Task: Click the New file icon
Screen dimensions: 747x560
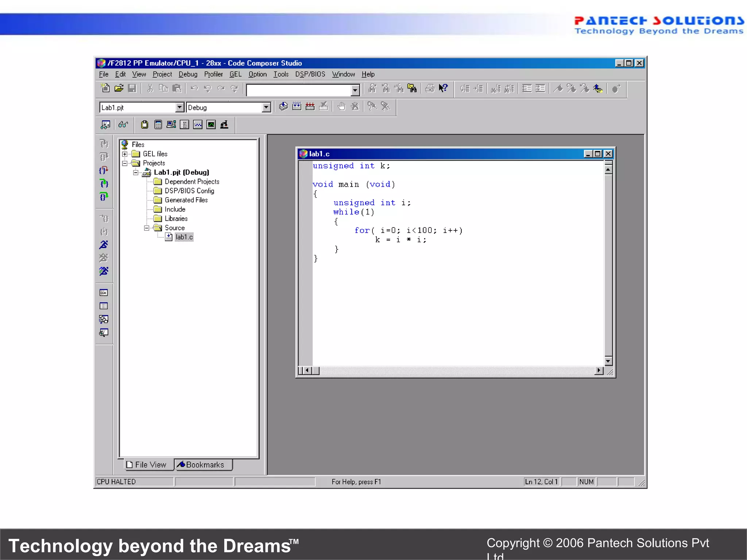Action: [105, 88]
